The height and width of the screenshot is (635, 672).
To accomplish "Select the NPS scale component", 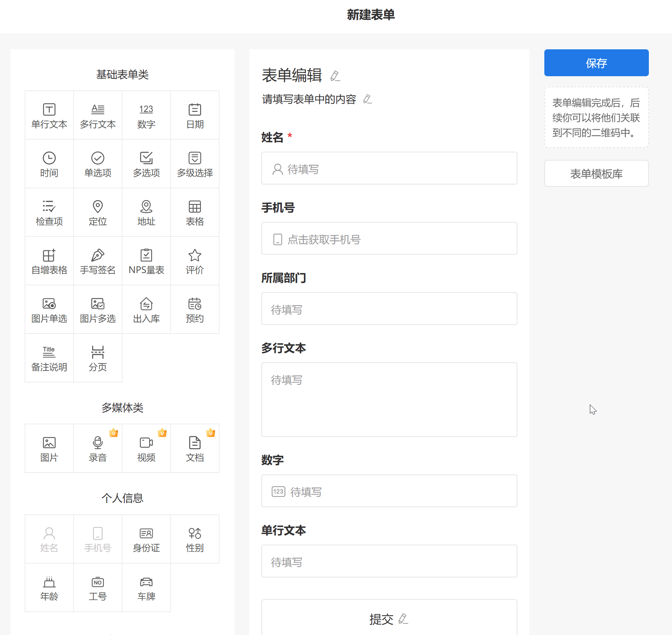I will pyautogui.click(x=146, y=261).
